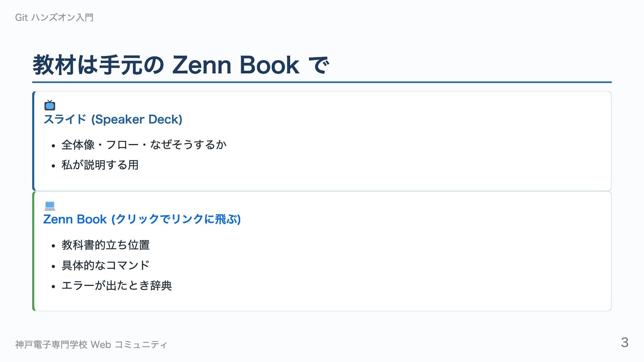Select the bullet 教科書的立ち位置
The width and height of the screenshot is (644, 362).
pos(106,245)
